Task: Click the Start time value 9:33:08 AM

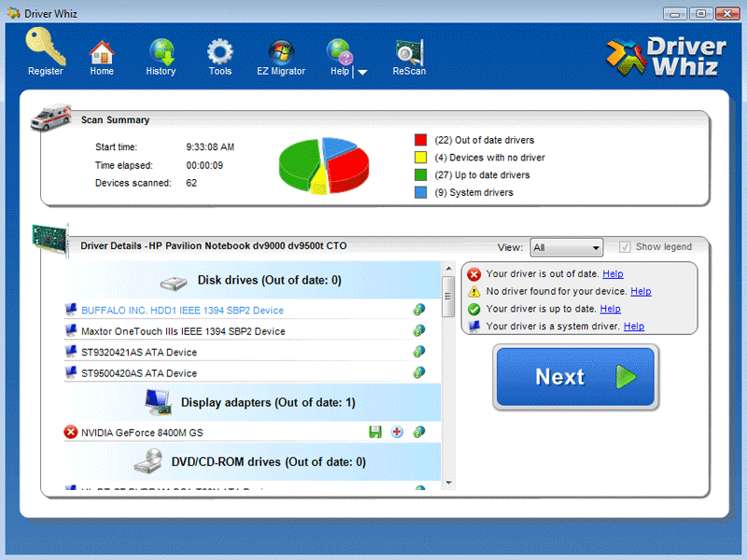Action: (210, 147)
